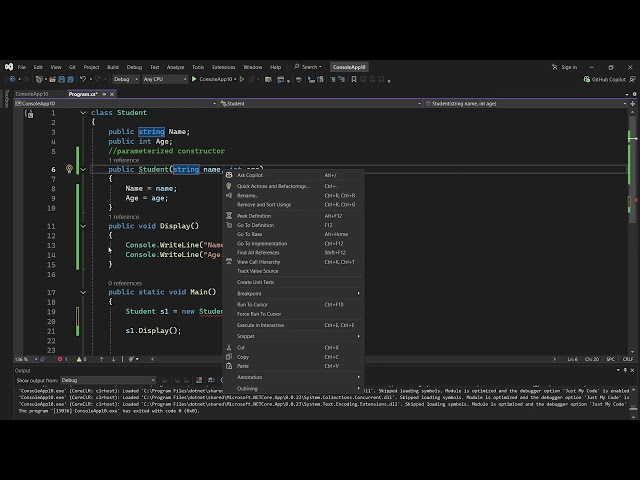Open the Extensions menu

pos(224,67)
